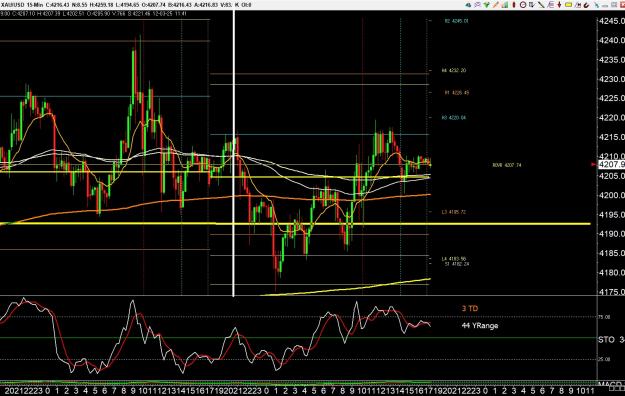The image size is (625, 396).
Task: Click the red up-down arrow icon
Action: (559, 5)
